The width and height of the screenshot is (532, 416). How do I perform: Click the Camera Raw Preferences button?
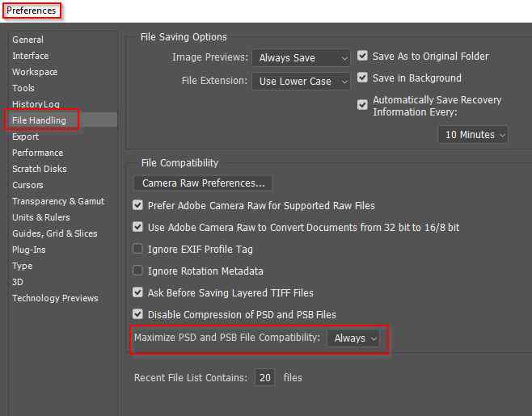[x=203, y=183]
